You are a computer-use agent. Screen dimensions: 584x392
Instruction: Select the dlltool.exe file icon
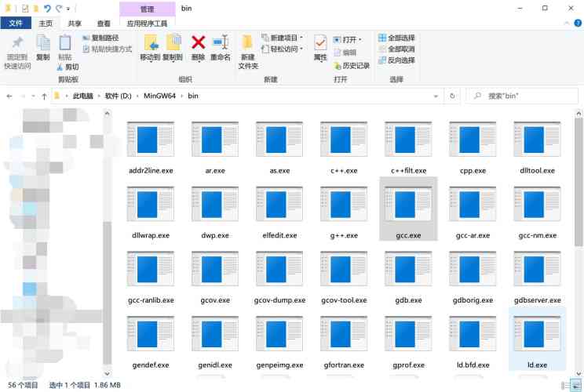537,139
